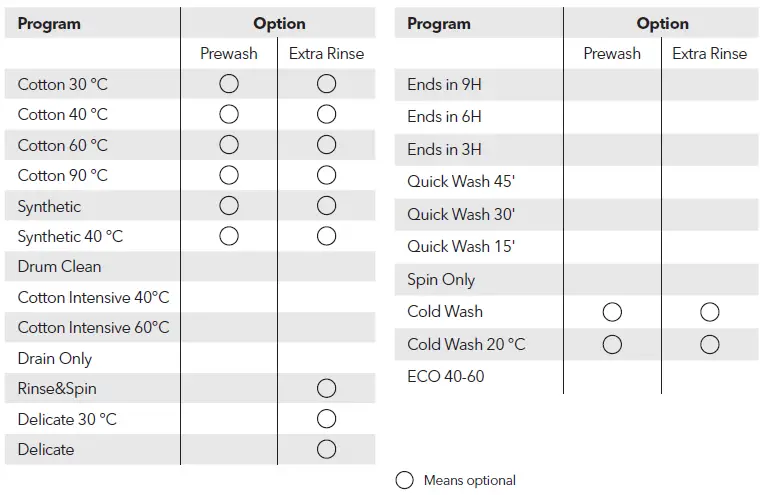Image resolution: width=760 pixels, height=495 pixels.
Task: Toggle Extra Rinse for Rinse&Spin program
Action: point(326,388)
